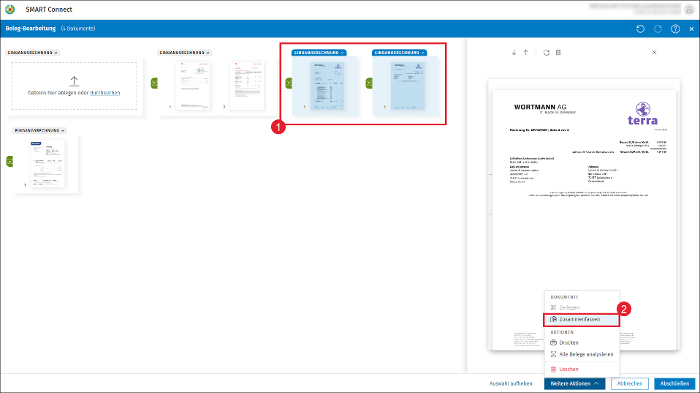Open document type dropdown of bottom-row document
The height and width of the screenshot is (393, 700).
(x=39, y=130)
